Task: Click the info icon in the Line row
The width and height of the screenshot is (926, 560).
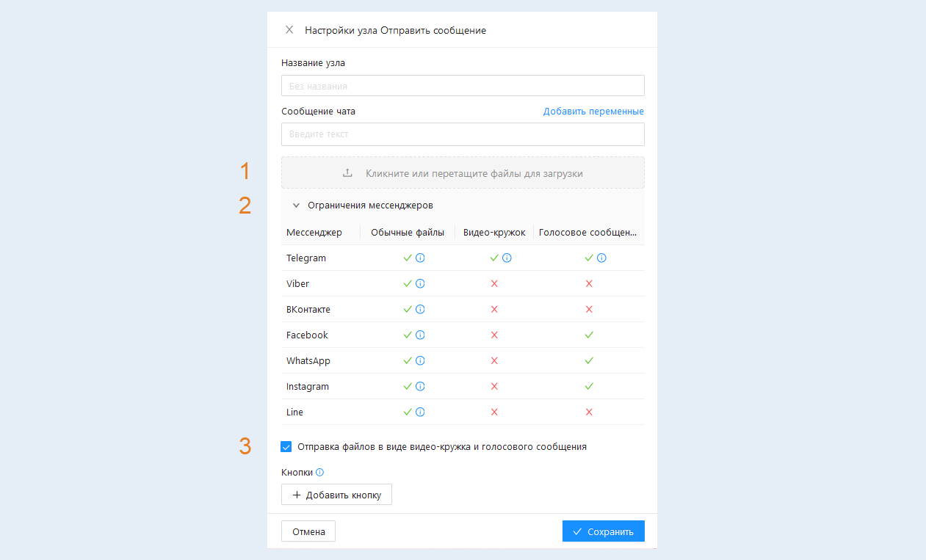Action: pos(420,412)
